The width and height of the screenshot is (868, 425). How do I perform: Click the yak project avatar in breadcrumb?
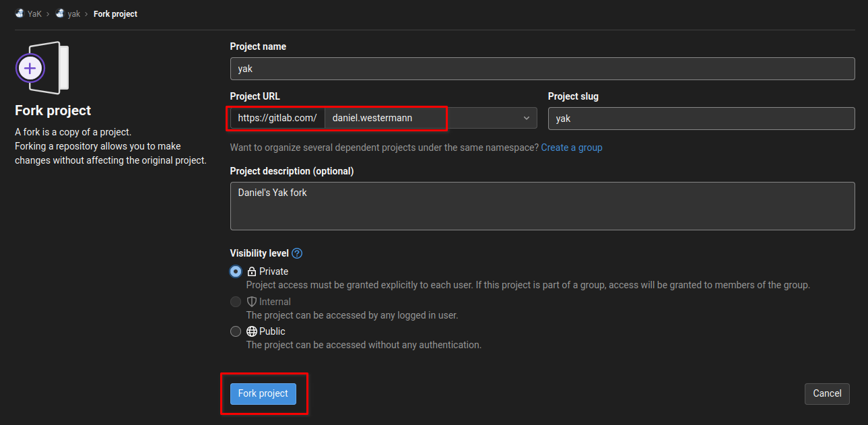coord(60,13)
